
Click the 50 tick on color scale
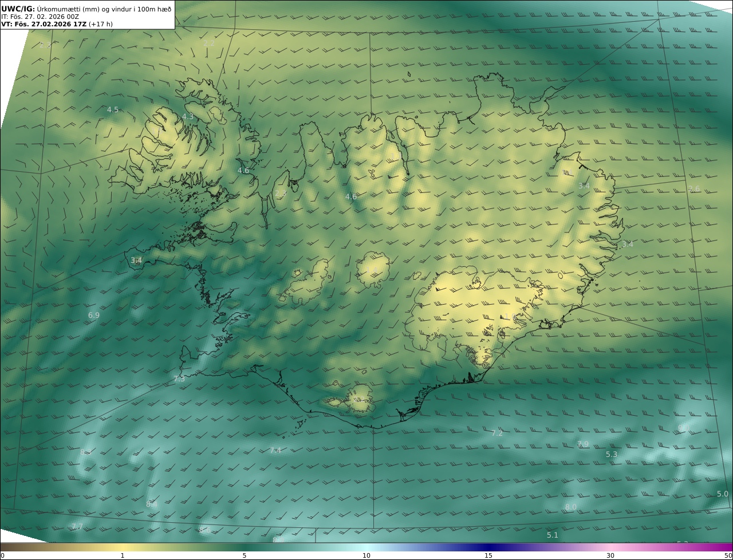[728, 555]
